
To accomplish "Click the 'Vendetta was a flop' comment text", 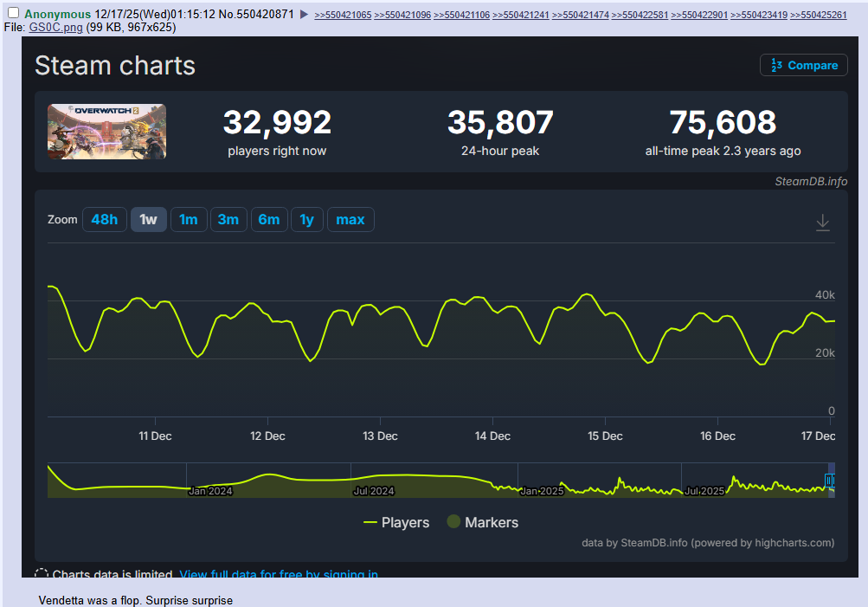I will click(x=136, y=600).
